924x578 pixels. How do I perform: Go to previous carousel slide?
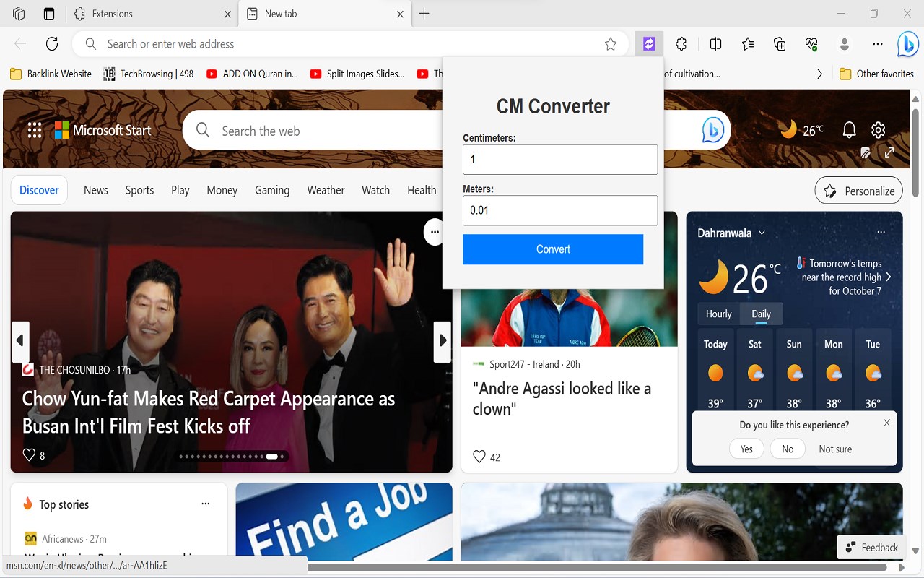[x=20, y=341]
